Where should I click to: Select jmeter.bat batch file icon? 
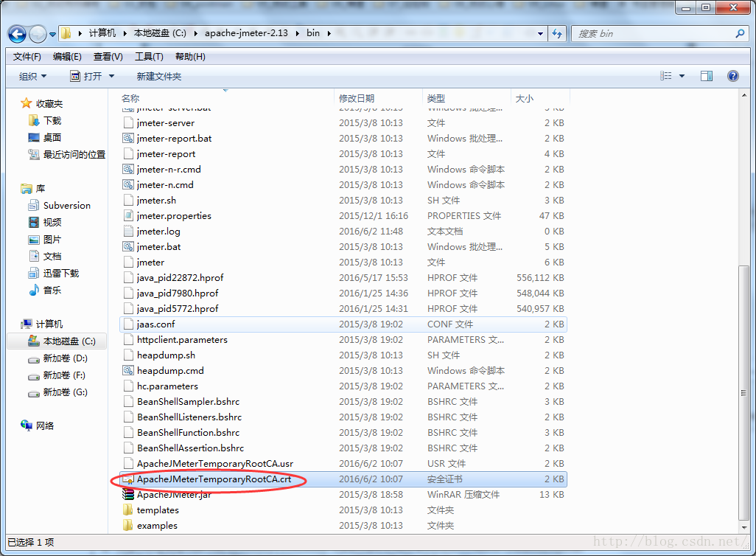click(127, 246)
